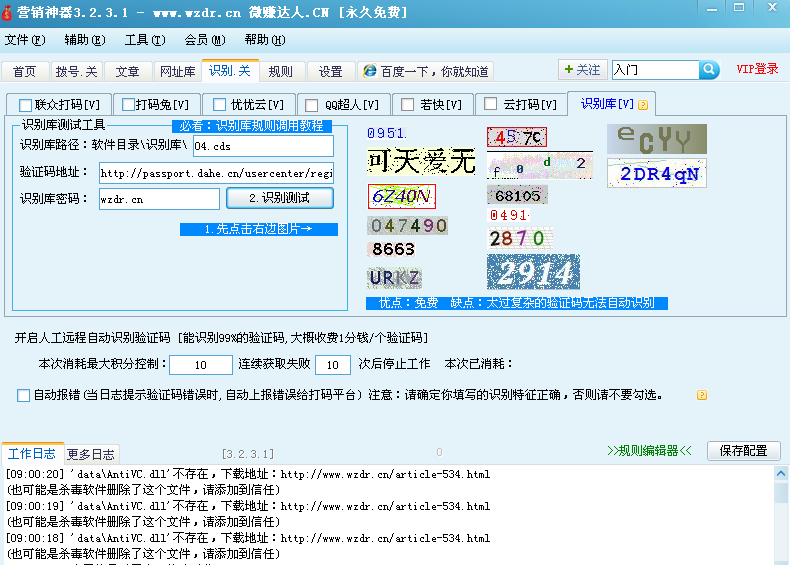Open the 帮助(H) menu
The height and width of the screenshot is (565, 790).
(265, 40)
